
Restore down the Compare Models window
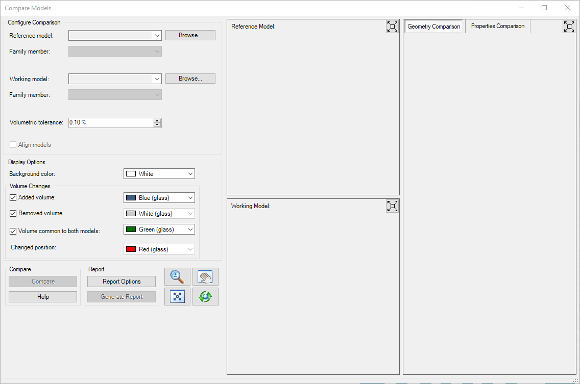[544, 8]
